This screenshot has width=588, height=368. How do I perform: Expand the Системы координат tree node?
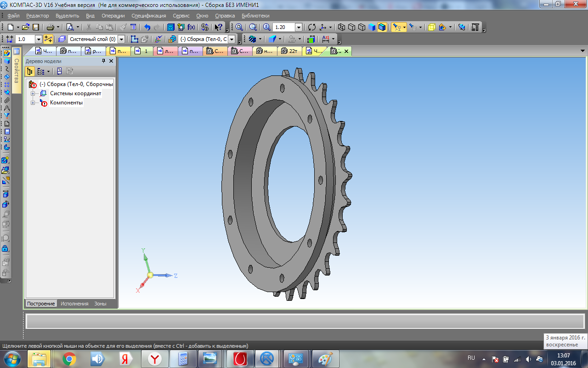click(33, 93)
